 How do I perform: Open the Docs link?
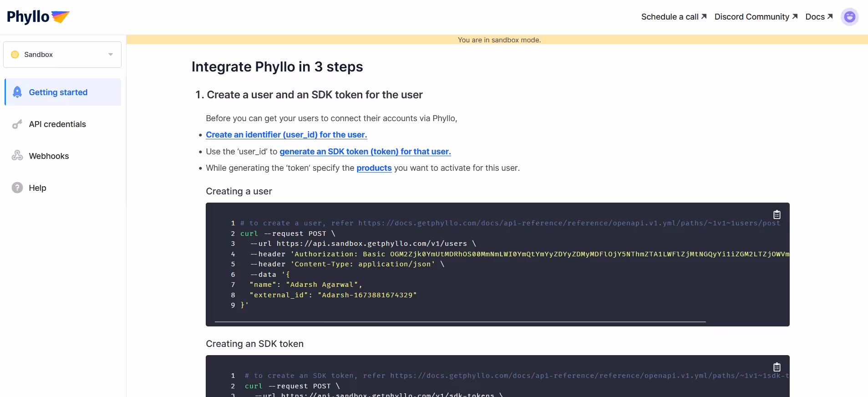click(x=819, y=17)
